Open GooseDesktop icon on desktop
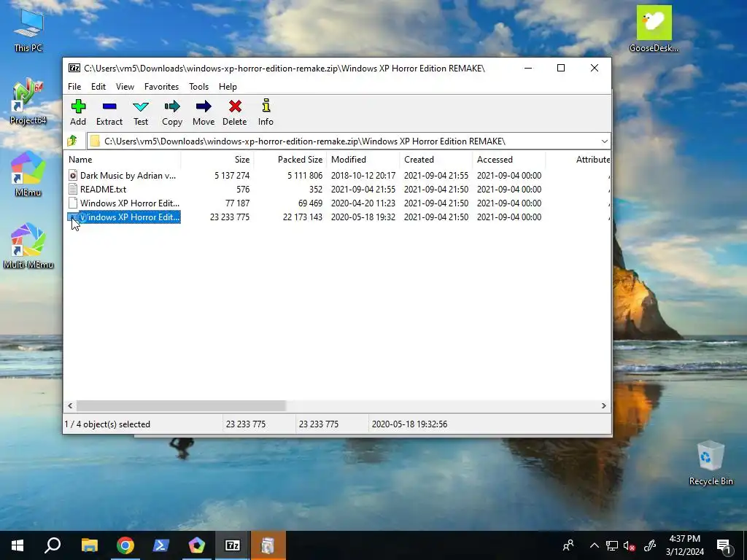This screenshot has width=747, height=560. click(654, 28)
